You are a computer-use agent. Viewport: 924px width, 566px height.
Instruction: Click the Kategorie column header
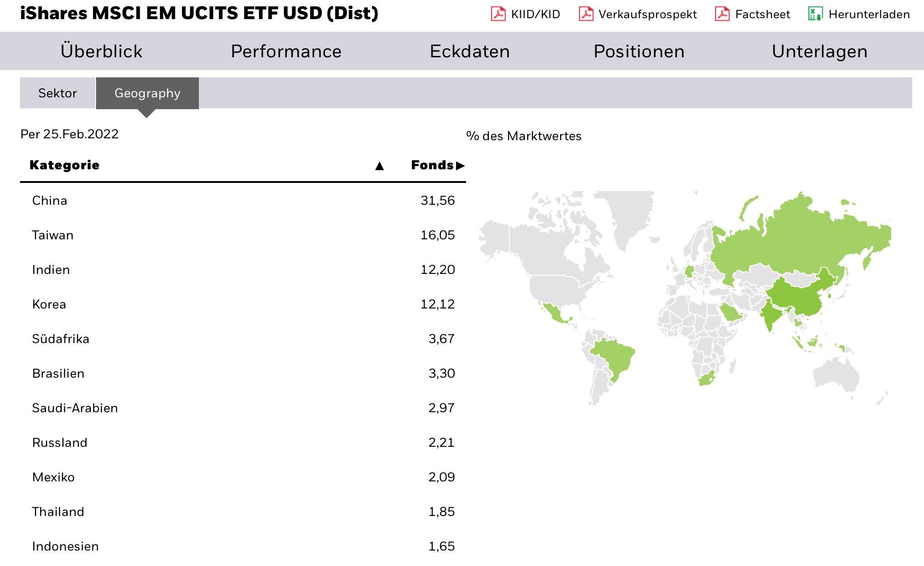click(x=65, y=165)
